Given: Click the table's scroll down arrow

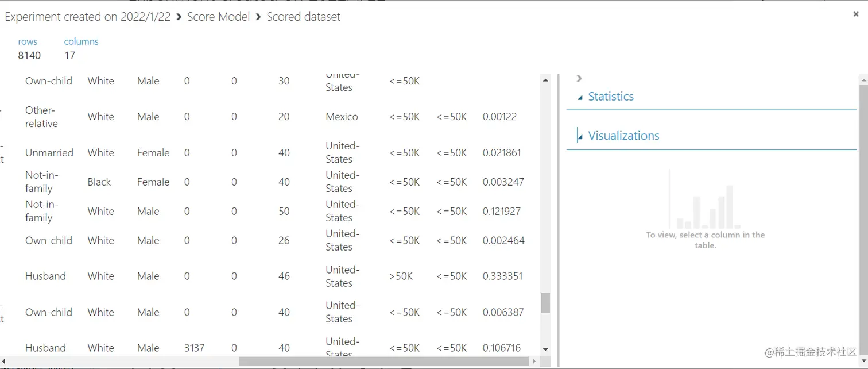Looking at the screenshot, I should click(x=545, y=349).
